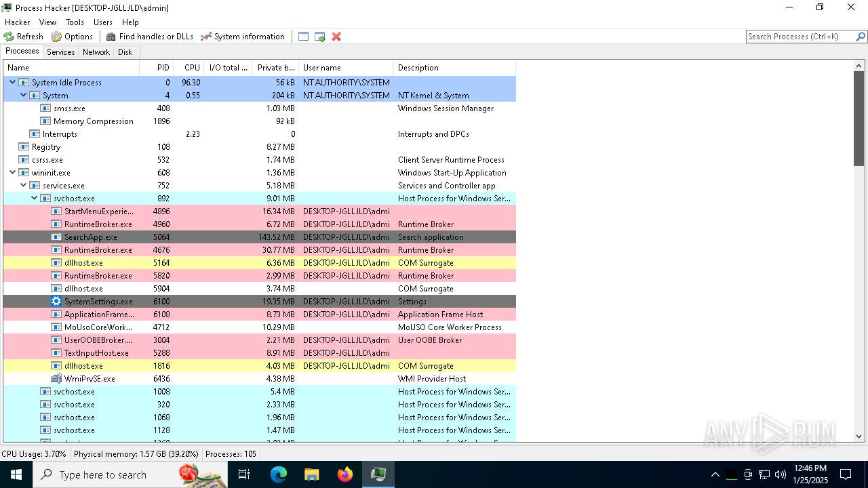Collapse the services.exe tree node
The image size is (868, 488).
pyautogui.click(x=23, y=186)
